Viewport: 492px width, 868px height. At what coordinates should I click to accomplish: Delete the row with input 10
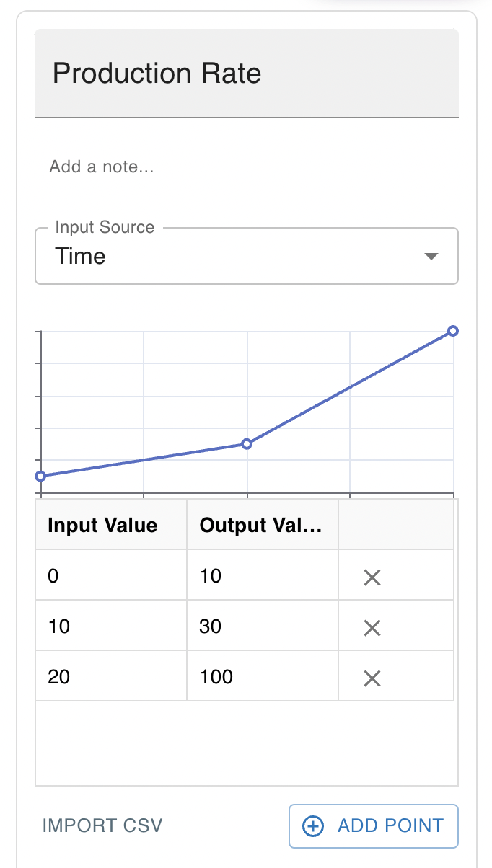(372, 627)
